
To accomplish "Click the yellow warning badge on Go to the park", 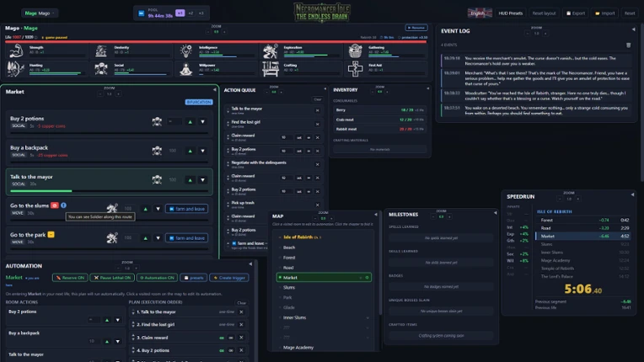I will (x=51, y=235).
